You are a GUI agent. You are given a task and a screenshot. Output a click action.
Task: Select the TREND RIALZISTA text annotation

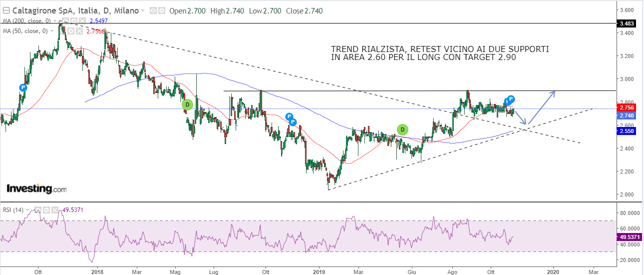tap(440, 53)
